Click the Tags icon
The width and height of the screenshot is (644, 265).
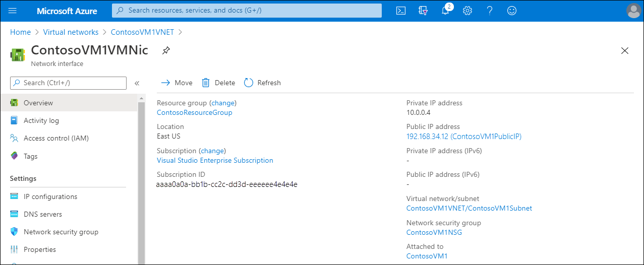(x=14, y=156)
